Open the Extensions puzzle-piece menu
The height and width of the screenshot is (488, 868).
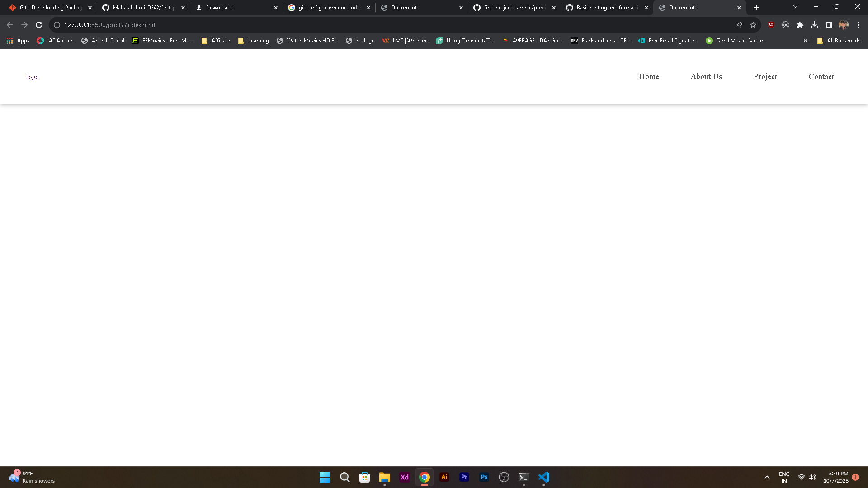(800, 25)
